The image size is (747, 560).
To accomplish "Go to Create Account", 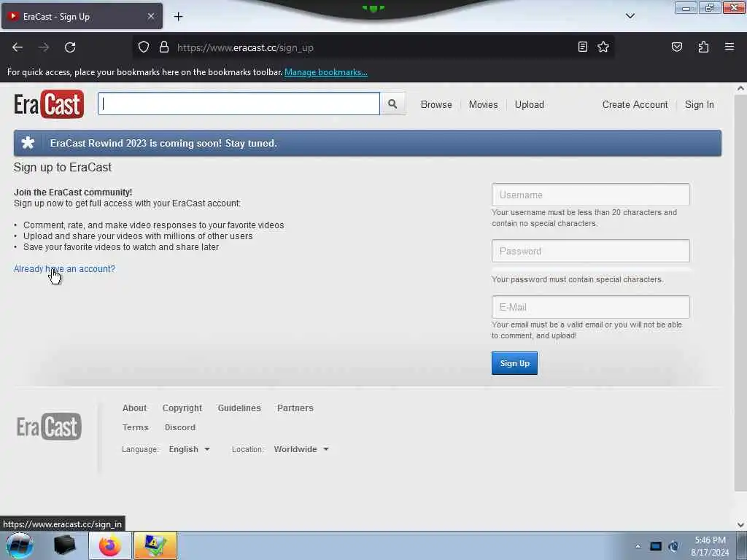I will [x=635, y=104].
